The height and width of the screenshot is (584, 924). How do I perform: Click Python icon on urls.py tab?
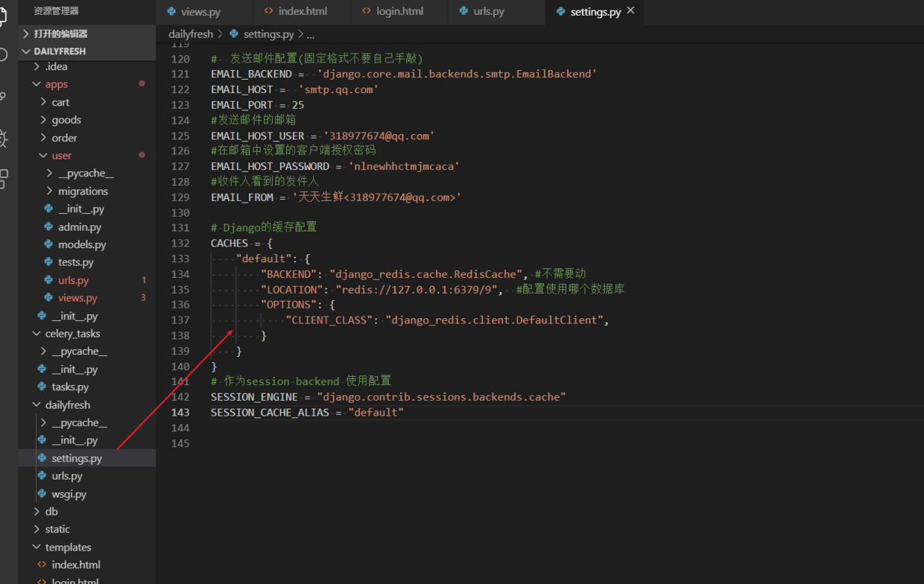(x=463, y=11)
